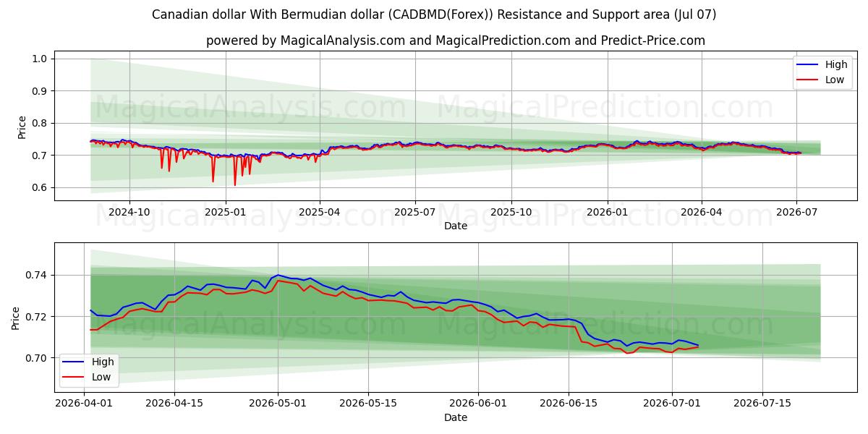The width and height of the screenshot is (868, 434).
Task: Click 'Low' in the bottom chart legend
Action: click(x=102, y=376)
